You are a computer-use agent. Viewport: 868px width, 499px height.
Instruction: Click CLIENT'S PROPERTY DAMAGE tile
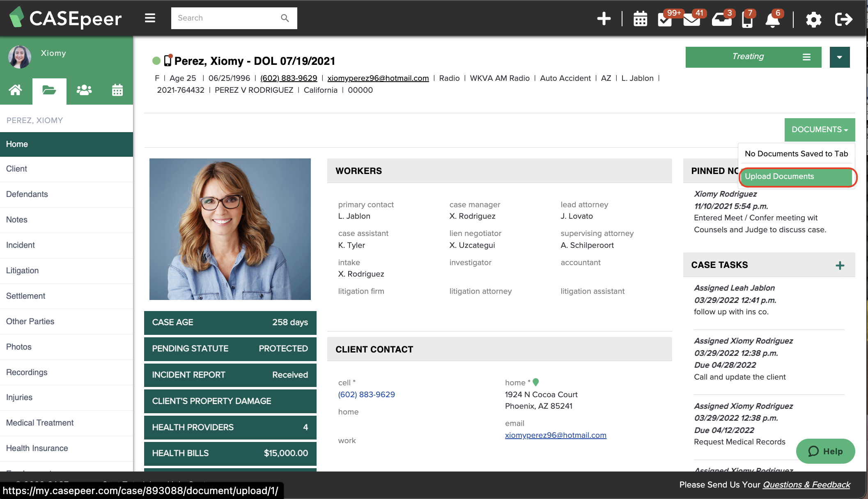pos(230,401)
